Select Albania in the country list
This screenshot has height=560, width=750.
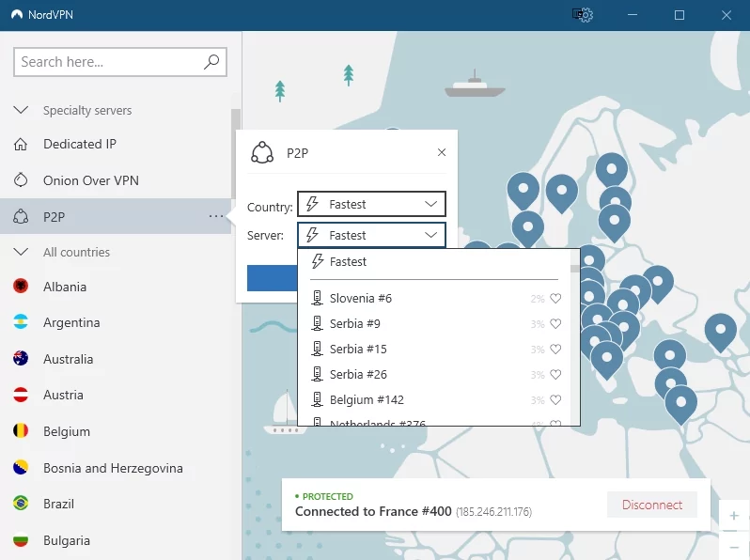pos(116,286)
